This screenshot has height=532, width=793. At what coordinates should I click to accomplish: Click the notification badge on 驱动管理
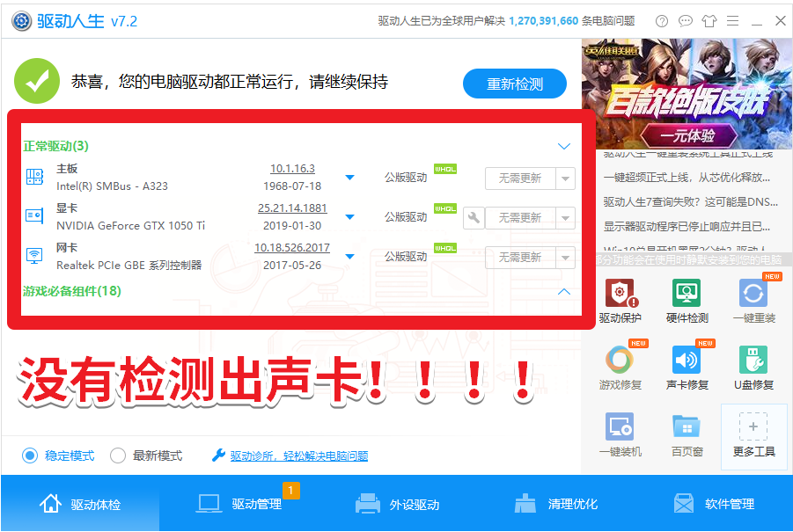click(x=291, y=490)
